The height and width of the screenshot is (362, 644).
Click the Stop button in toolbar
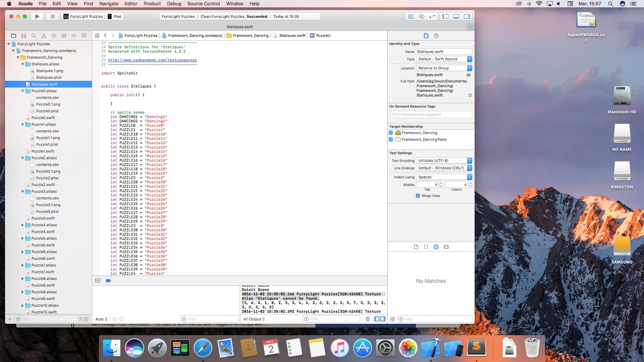52,16
